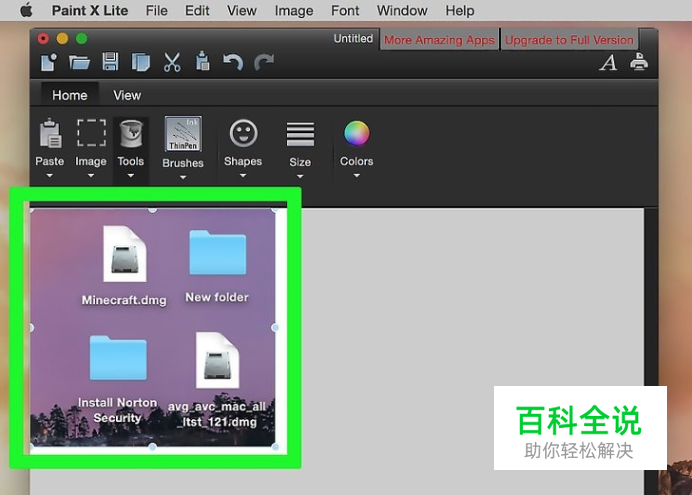The height and width of the screenshot is (495, 692).
Task: Expand the Brushes dropdown arrow
Action: click(183, 177)
